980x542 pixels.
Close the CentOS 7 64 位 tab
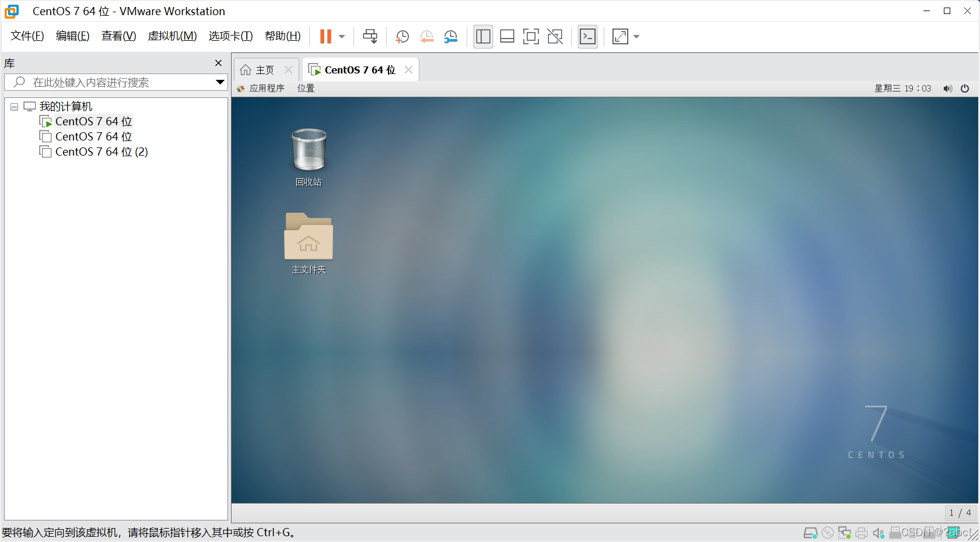408,69
